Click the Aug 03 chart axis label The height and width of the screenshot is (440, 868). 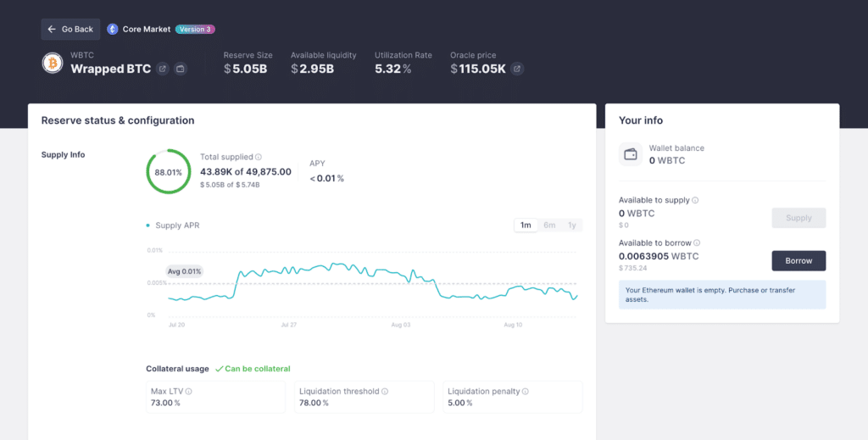coord(401,325)
